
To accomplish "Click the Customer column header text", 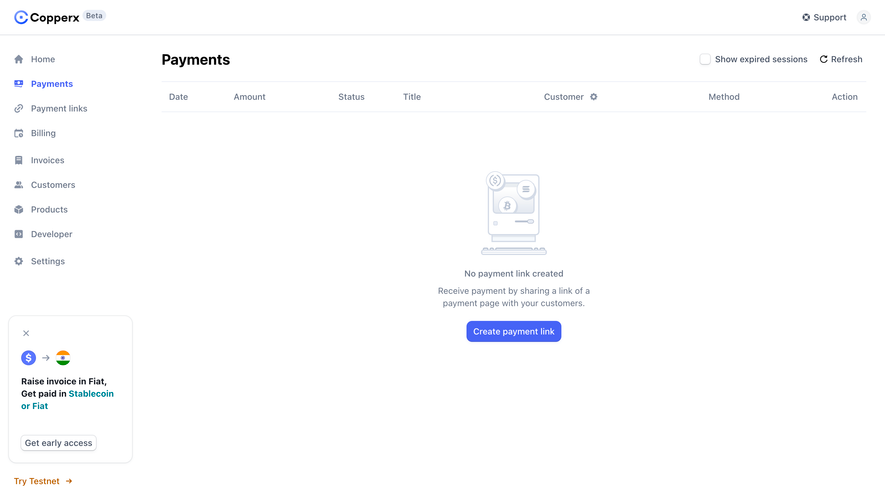I will [x=564, y=97].
